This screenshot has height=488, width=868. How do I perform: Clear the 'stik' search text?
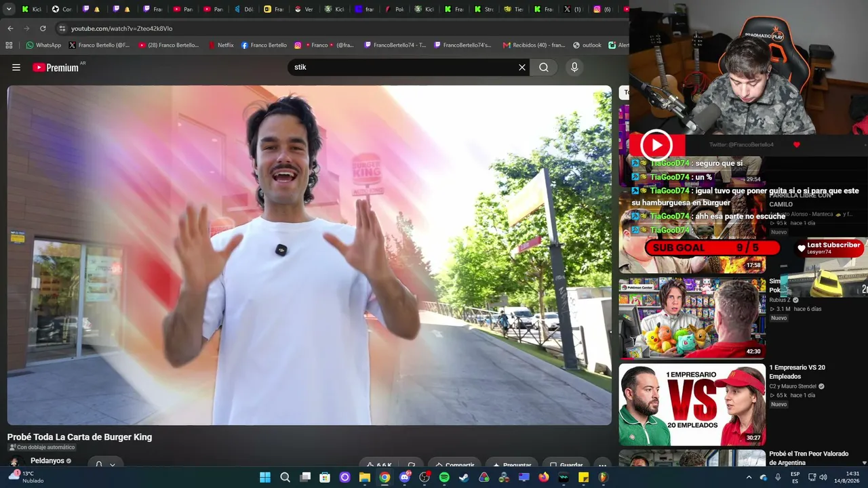pyautogui.click(x=522, y=67)
